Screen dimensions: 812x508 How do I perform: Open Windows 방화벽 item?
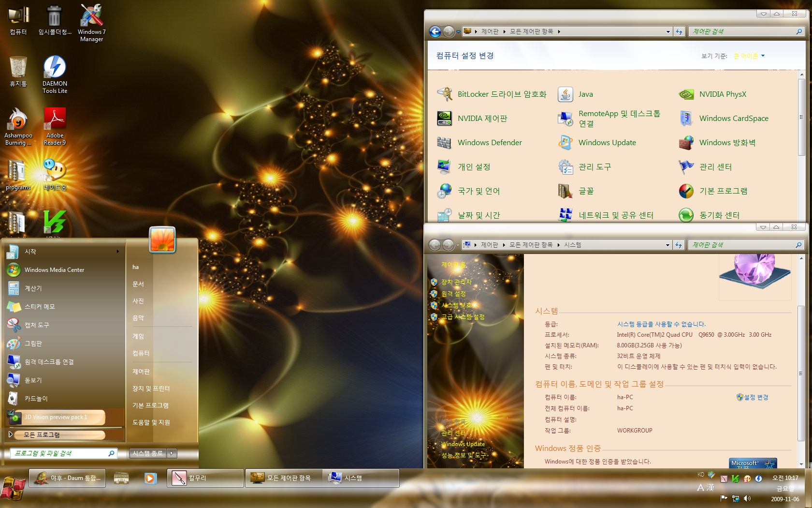pos(717,143)
